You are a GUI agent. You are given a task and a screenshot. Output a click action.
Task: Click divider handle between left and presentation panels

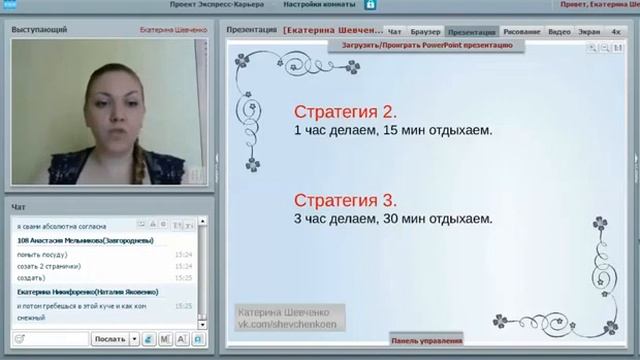[x=217, y=168]
